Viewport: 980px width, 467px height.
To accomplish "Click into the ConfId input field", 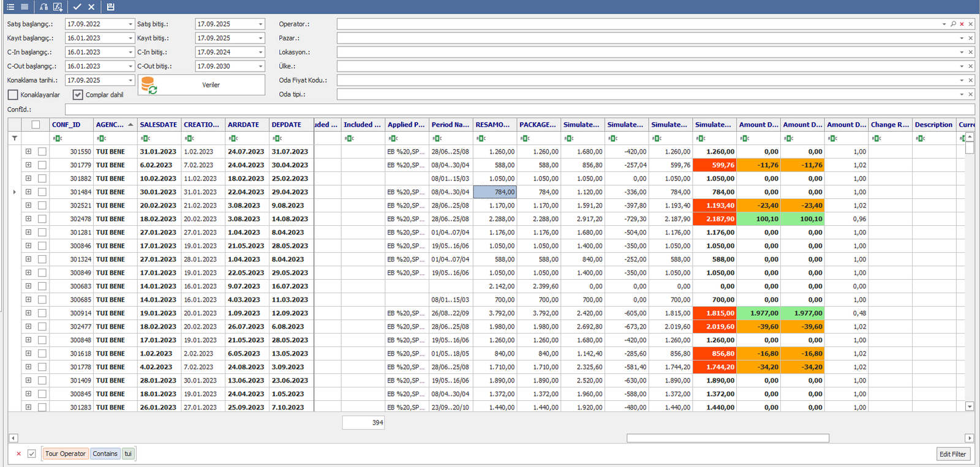I will tap(519, 110).
